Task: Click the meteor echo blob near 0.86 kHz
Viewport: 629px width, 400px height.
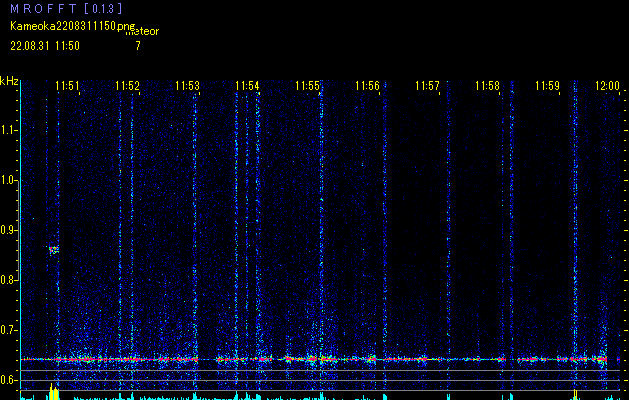Action: tap(54, 250)
